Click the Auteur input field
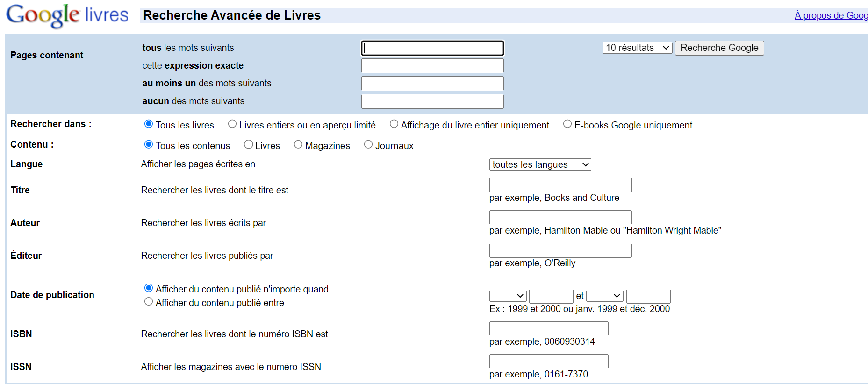The image size is (868, 384). click(x=560, y=218)
